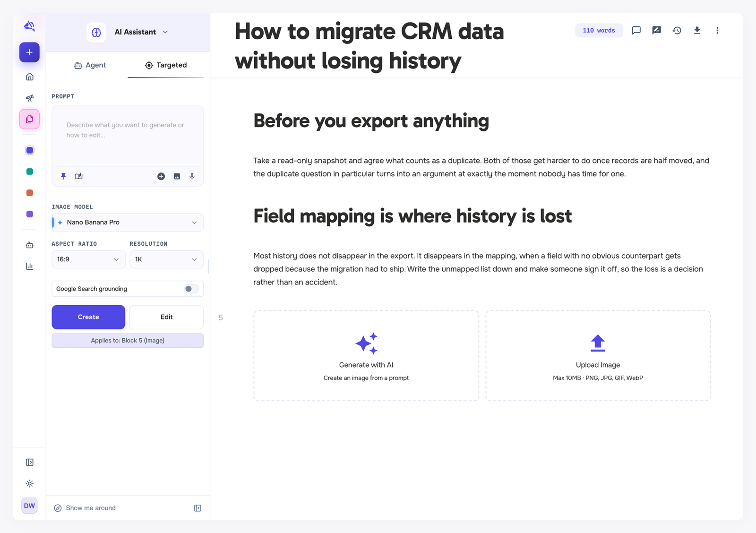Select the orange color swatch in sidebar
This screenshot has width=756, height=533.
pos(29,193)
